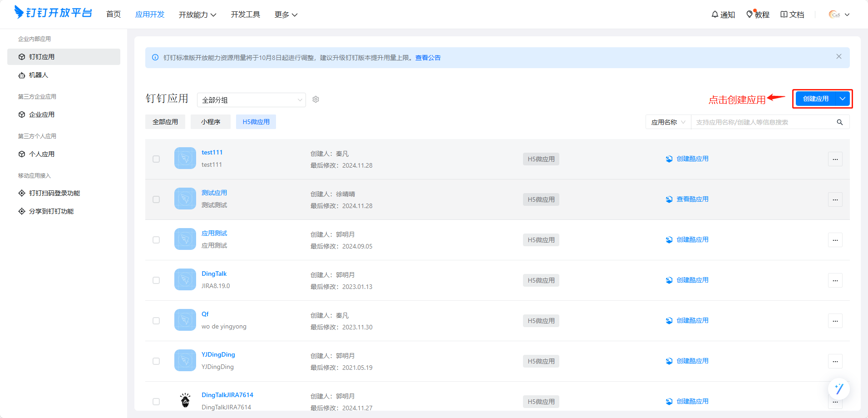The width and height of the screenshot is (868, 418).
Task: Open the 开放能力 menu
Action: tap(197, 15)
